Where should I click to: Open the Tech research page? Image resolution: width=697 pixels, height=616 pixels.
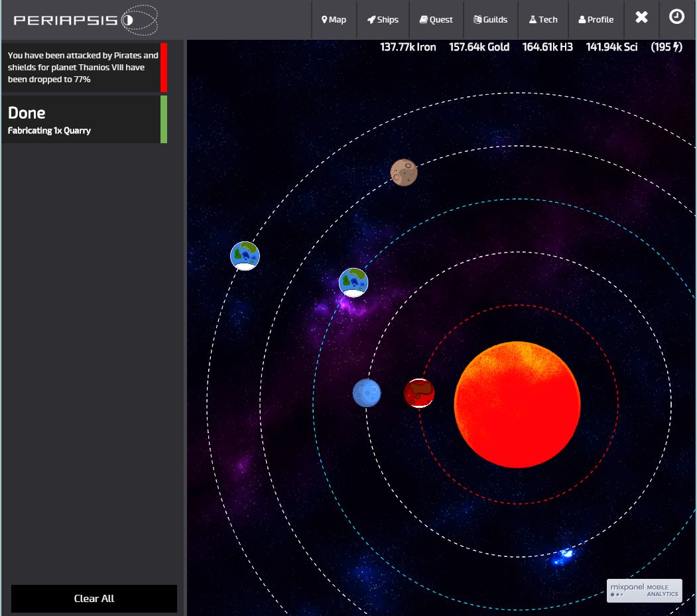(x=543, y=20)
